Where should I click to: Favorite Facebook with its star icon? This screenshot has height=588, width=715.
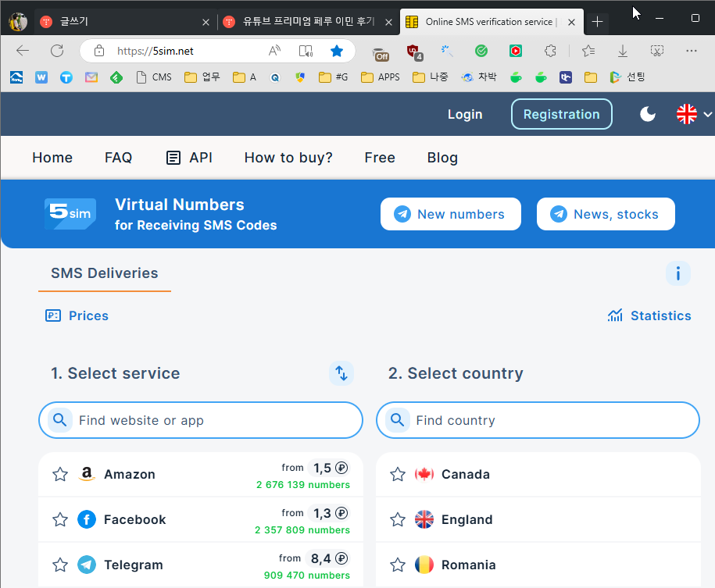pos(60,519)
